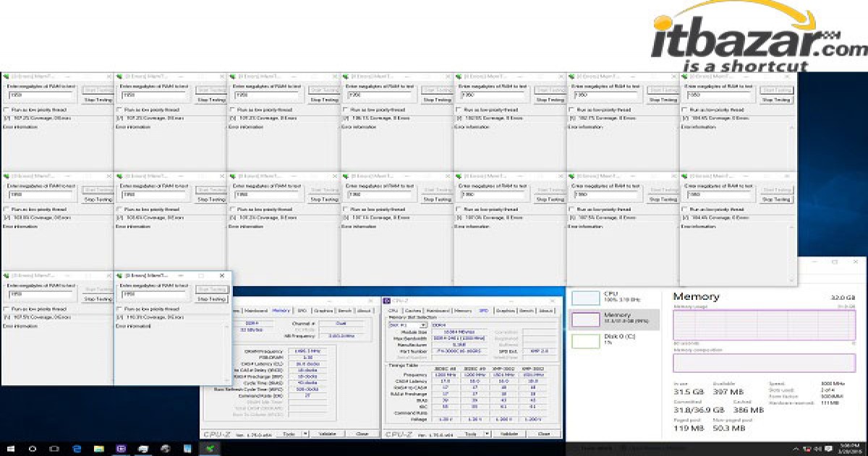Click the purple CPU-Z taskbar icon
Viewport: 868px width, 456px height.
coord(121,449)
